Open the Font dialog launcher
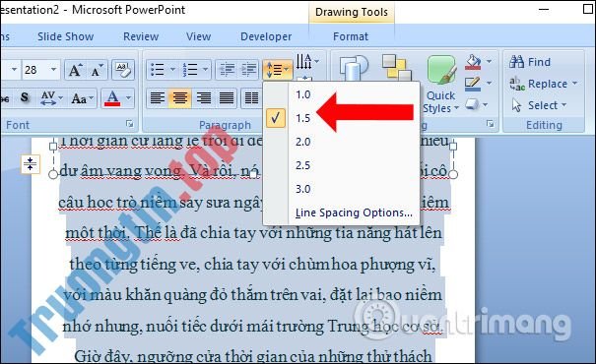Viewport: 596px width, 364px height. pos(130,124)
